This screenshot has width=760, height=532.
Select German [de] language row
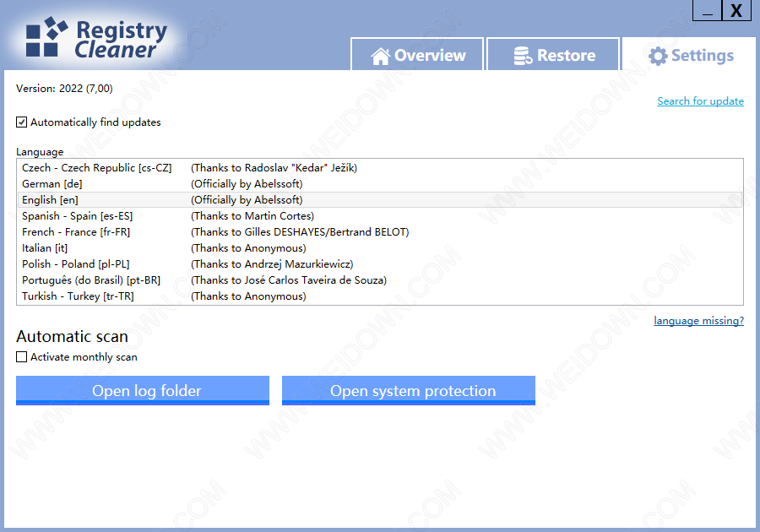[379, 183]
